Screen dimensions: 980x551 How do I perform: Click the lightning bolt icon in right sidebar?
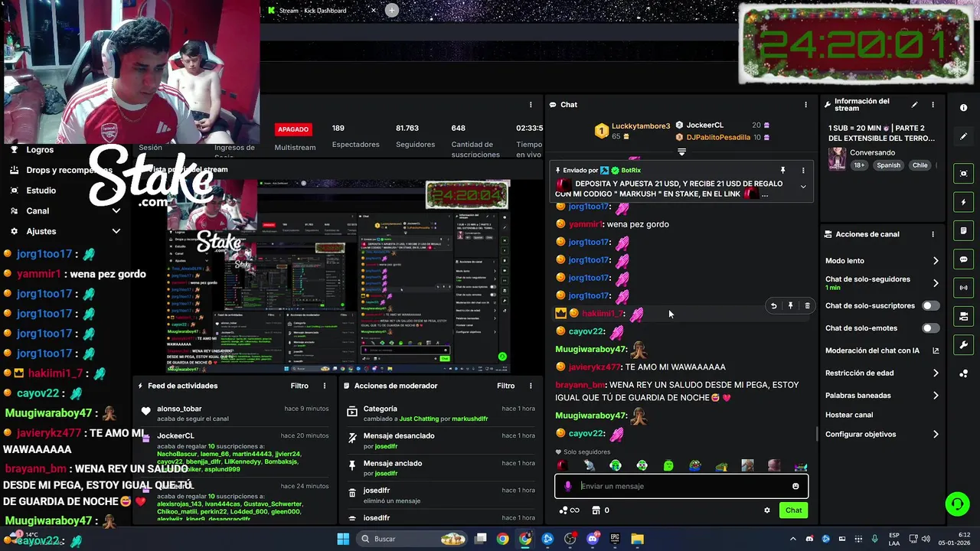(963, 202)
